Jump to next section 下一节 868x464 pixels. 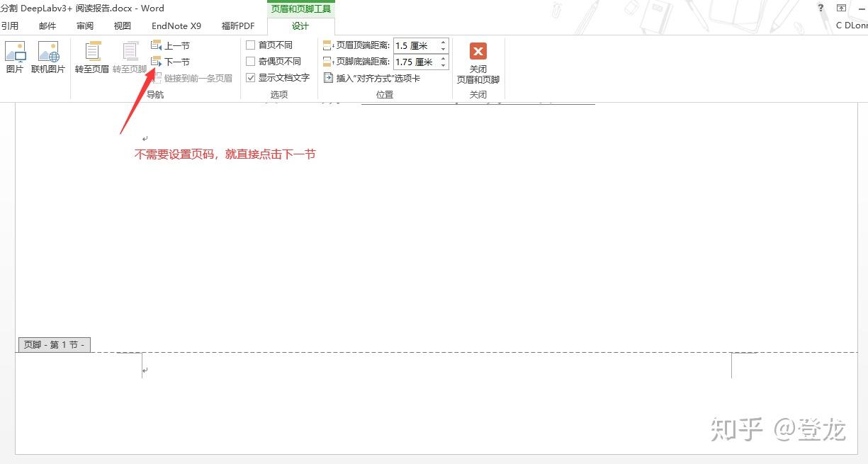pos(170,62)
